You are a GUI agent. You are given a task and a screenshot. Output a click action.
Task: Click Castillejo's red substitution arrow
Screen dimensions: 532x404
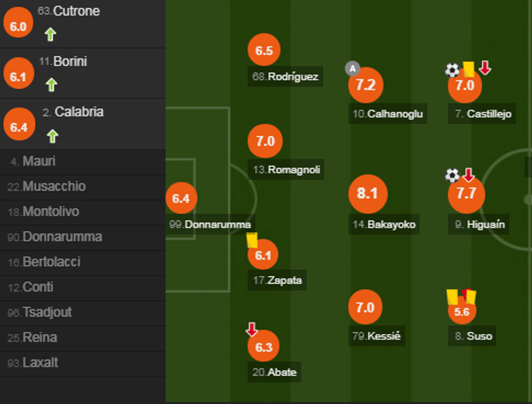pos(485,68)
